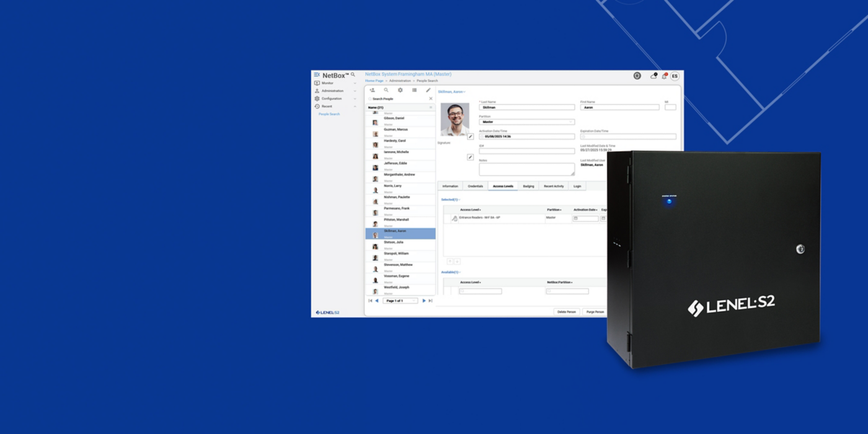Click Aaron Skillman's profile photo
The width and height of the screenshot is (868, 434).
(x=454, y=119)
